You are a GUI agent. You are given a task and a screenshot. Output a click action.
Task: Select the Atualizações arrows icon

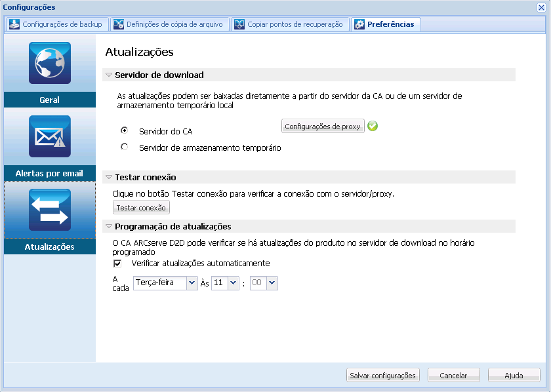[49, 210]
